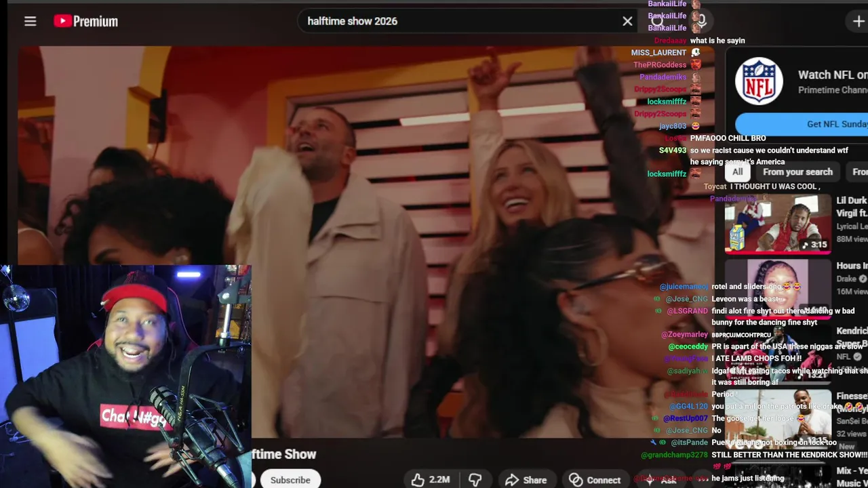
Task: Dislike the video with the thumbs-down
Action: (x=475, y=480)
